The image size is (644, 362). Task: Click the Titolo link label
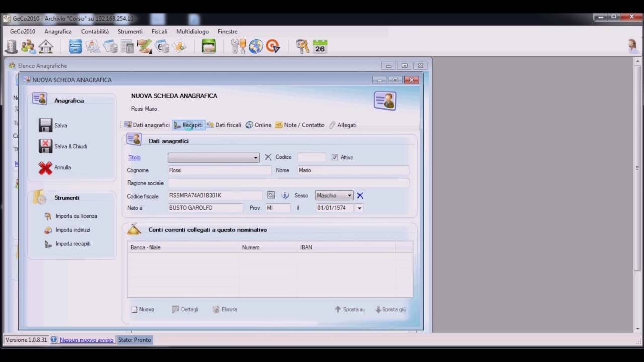(x=134, y=157)
